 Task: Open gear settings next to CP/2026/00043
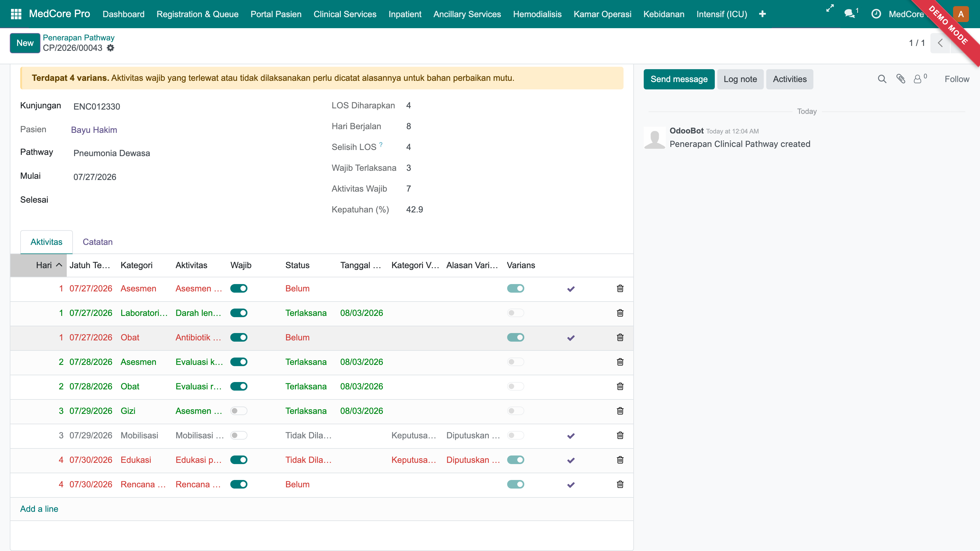pos(110,48)
